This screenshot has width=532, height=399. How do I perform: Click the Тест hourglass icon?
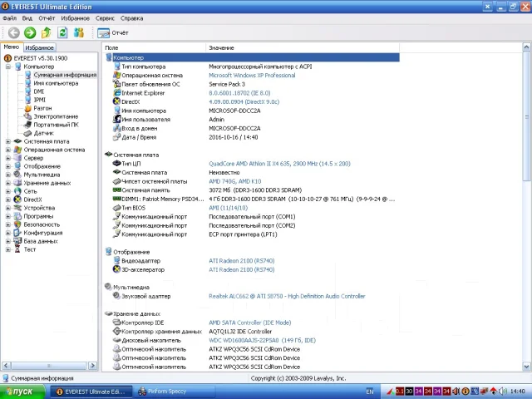17,249
